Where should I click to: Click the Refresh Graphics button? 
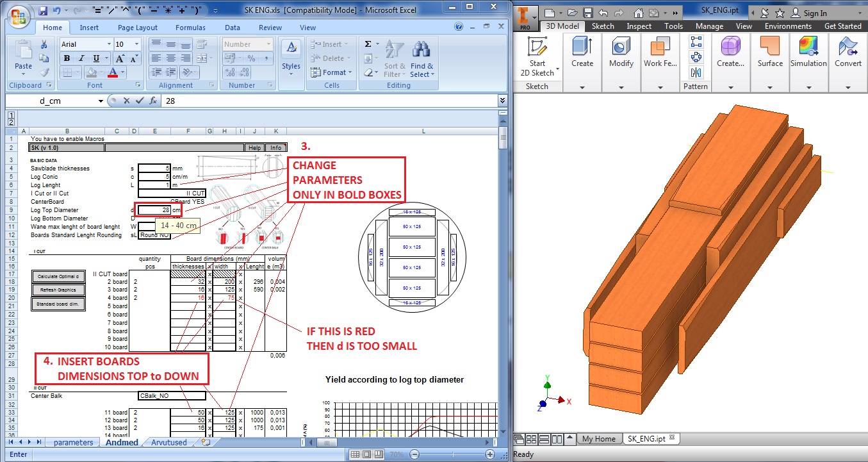(x=58, y=290)
